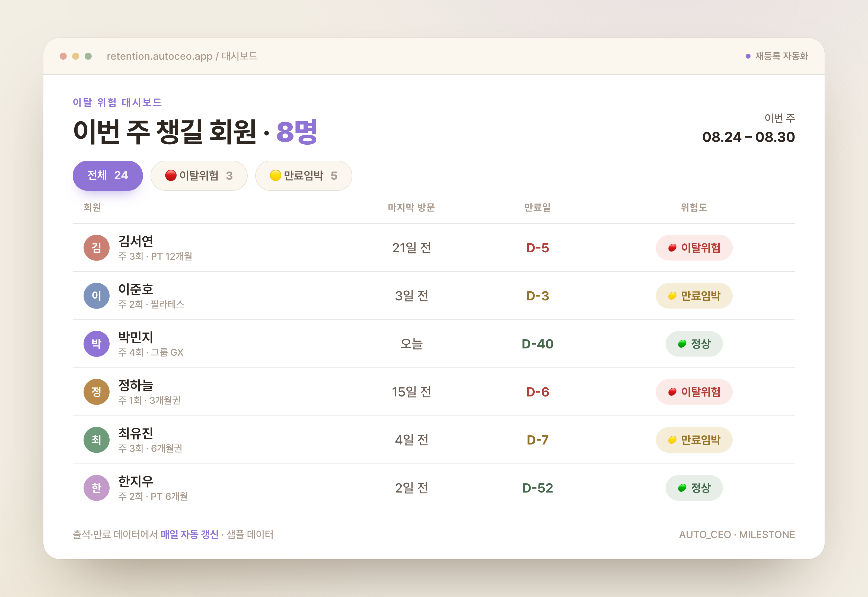This screenshot has width=868, height=597.
Task: Click the yellow window minimize dot
Action: point(75,56)
